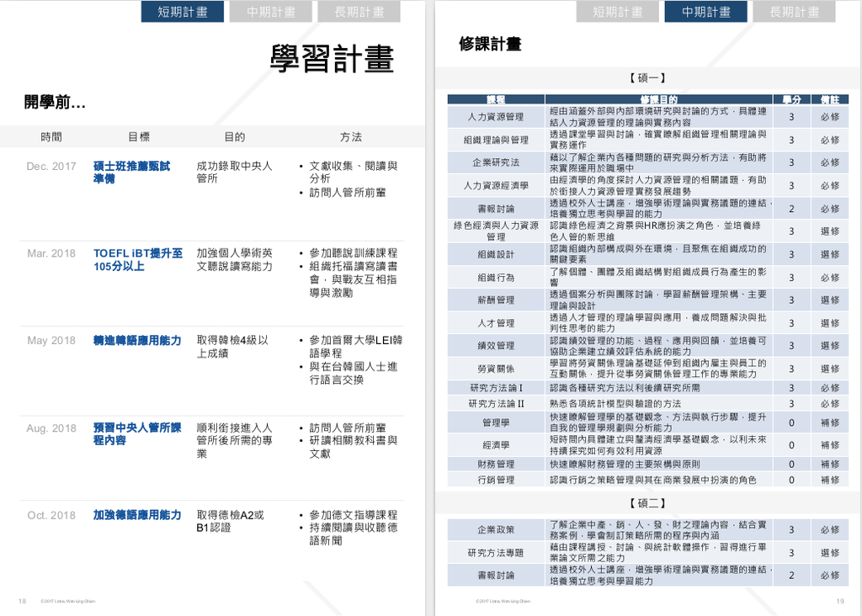Select the 參加德文指導課程 bullet
862x616 pixels.
[x=353, y=516]
